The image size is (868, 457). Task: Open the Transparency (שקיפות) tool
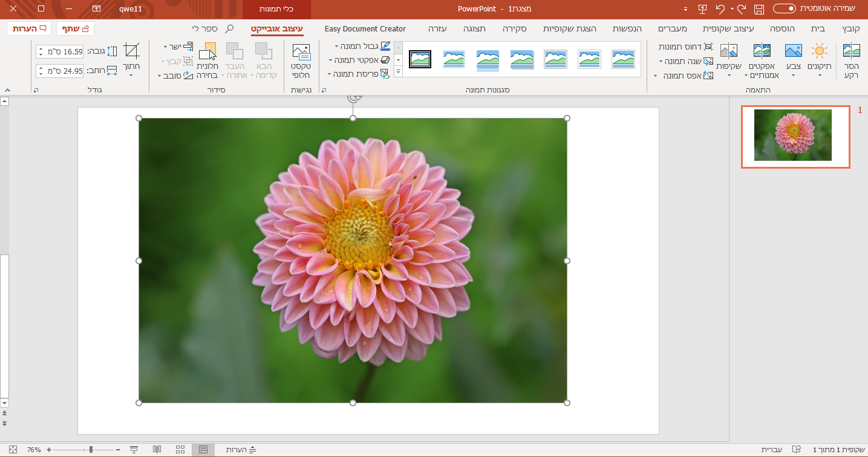728,61
